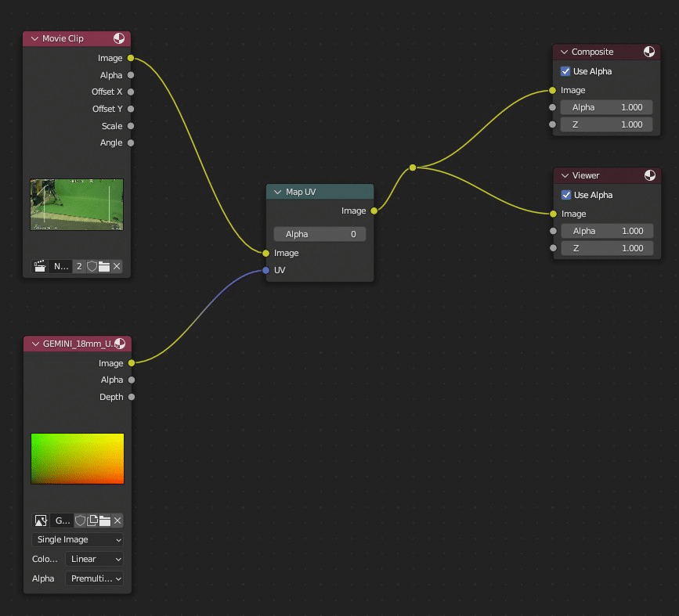This screenshot has width=679, height=616.
Task: Open the Linear color space dropdown
Action: coord(95,559)
